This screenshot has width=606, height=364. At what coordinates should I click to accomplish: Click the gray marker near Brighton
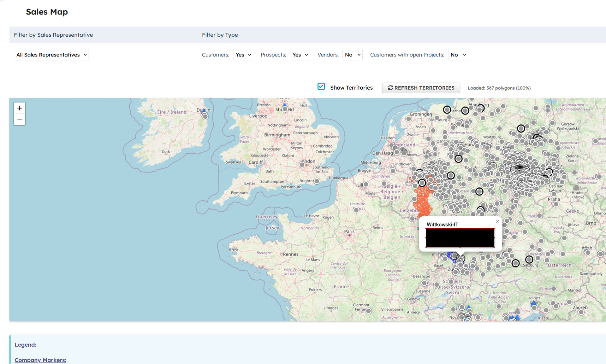point(317,181)
